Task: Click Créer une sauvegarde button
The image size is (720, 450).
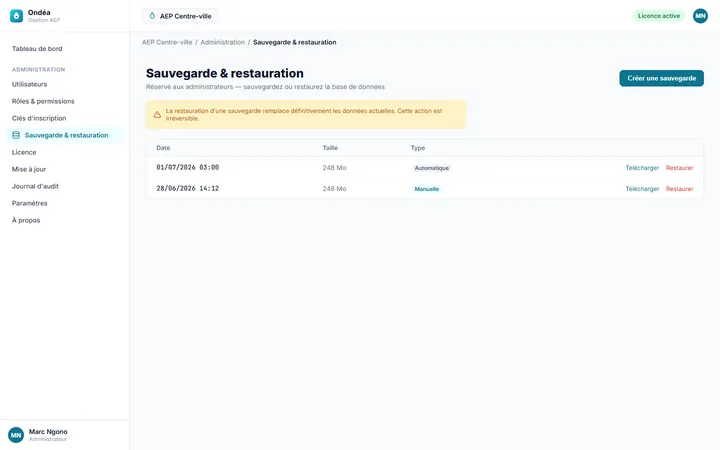Action: pos(661,78)
